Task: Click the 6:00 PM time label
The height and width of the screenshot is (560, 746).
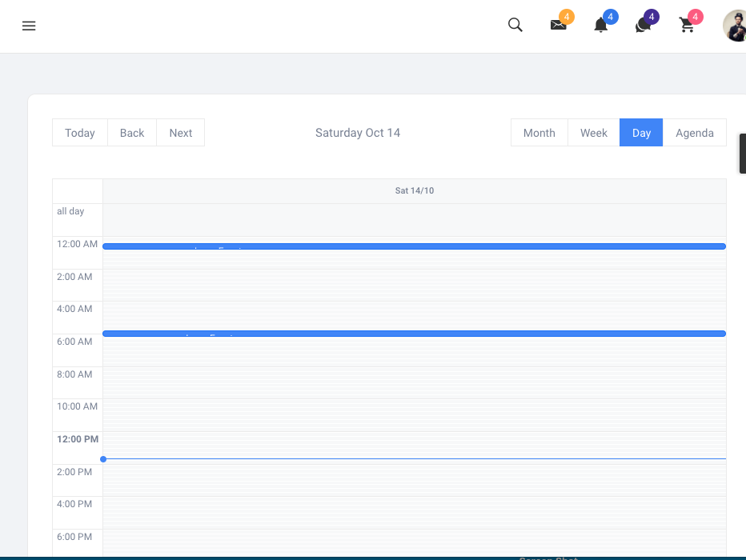Action: [x=74, y=537]
